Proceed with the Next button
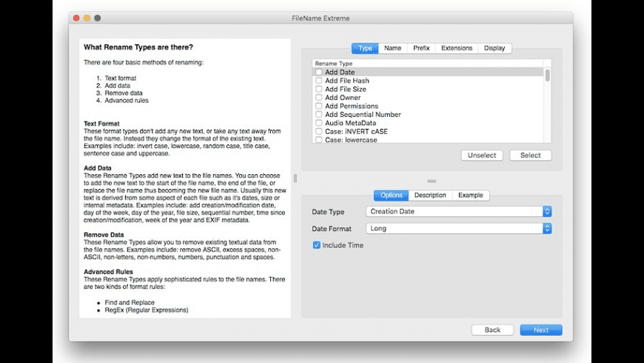Screen dimensions: 644x363 541,330
